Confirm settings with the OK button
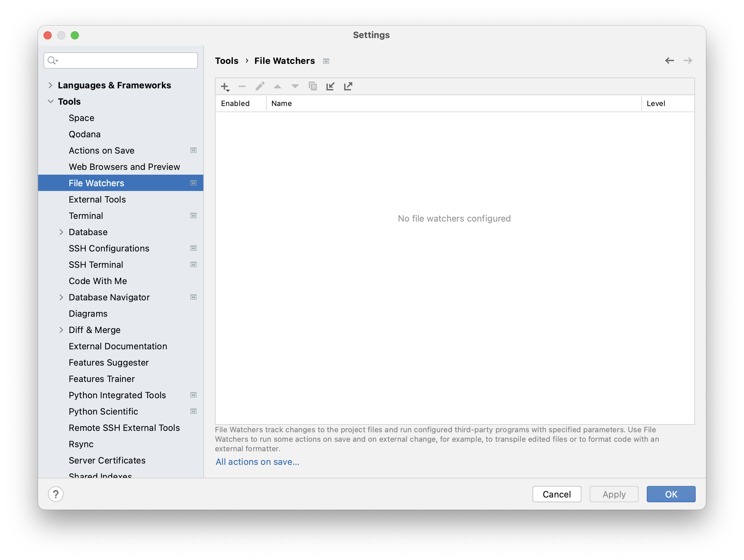Viewport: 744px width, 560px height. [671, 494]
